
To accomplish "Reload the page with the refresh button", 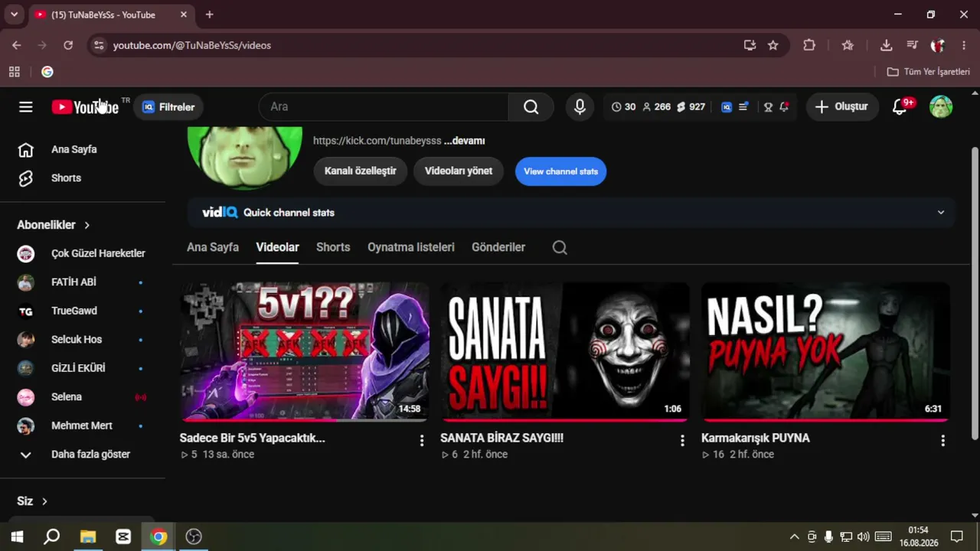I will coord(68,45).
